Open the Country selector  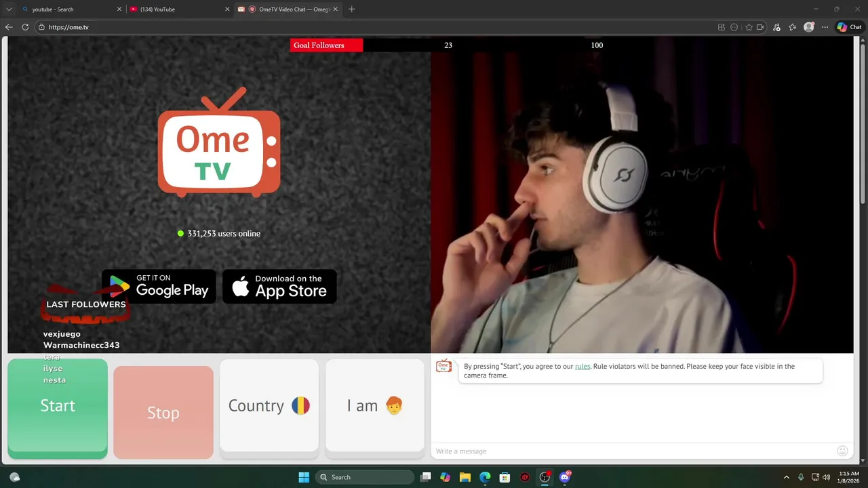269,405
